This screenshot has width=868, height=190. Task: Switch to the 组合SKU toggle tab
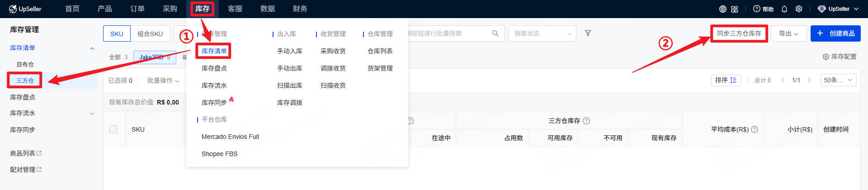click(150, 34)
